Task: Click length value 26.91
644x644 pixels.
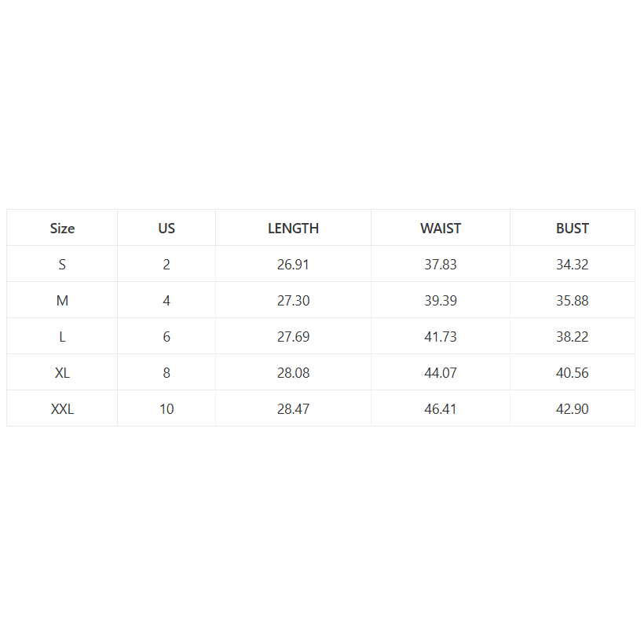Action: [x=293, y=264]
